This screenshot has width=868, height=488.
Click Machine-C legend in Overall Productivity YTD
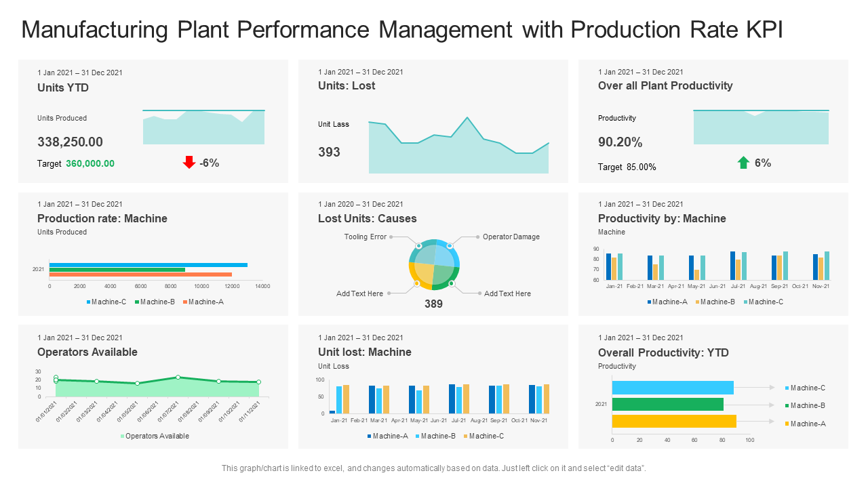tap(805, 388)
